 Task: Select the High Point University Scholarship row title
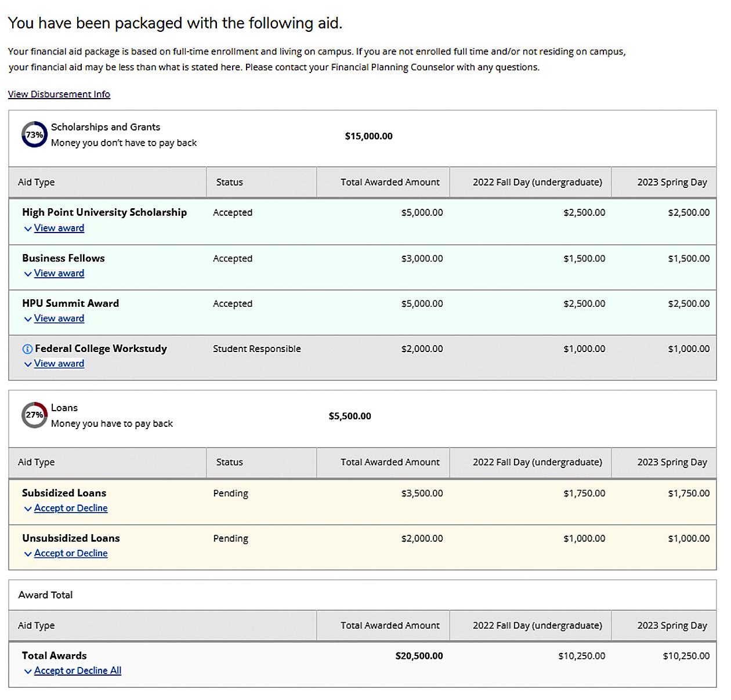[x=104, y=212]
